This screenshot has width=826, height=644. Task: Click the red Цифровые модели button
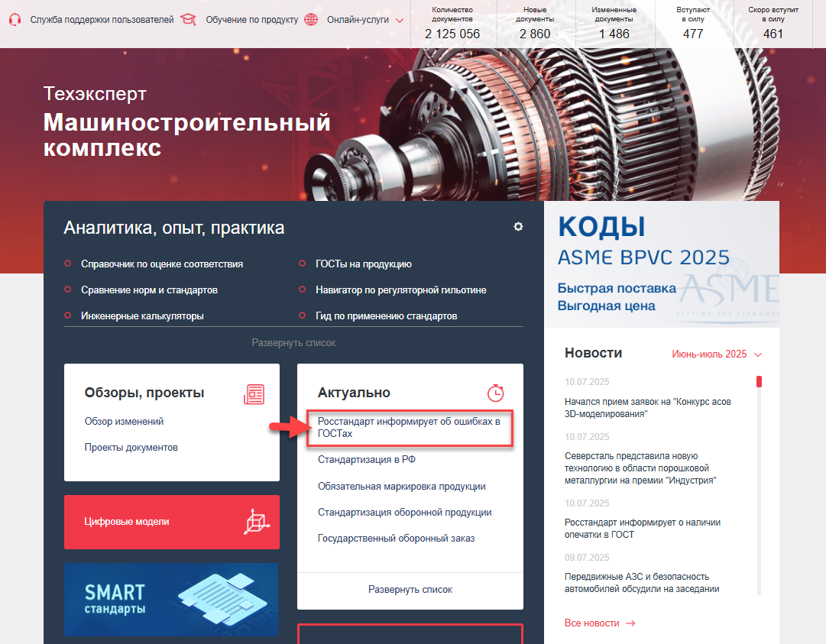(x=172, y=522)
